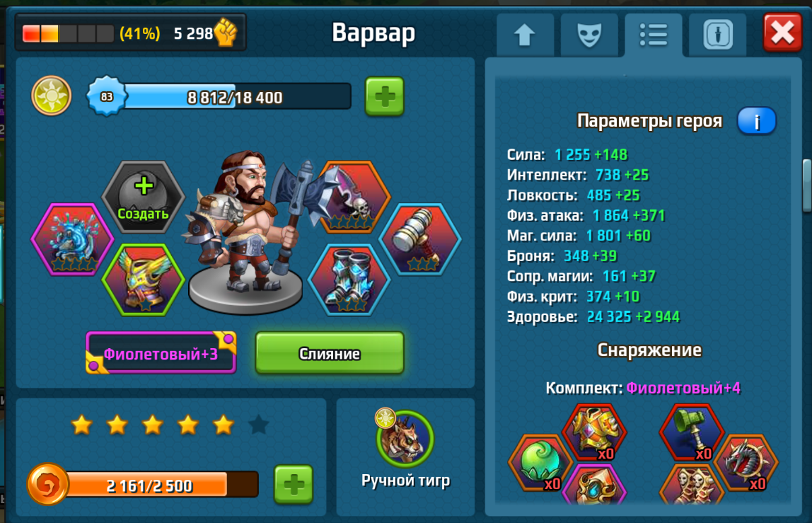Click the Слияние button

tap(330, 353)
